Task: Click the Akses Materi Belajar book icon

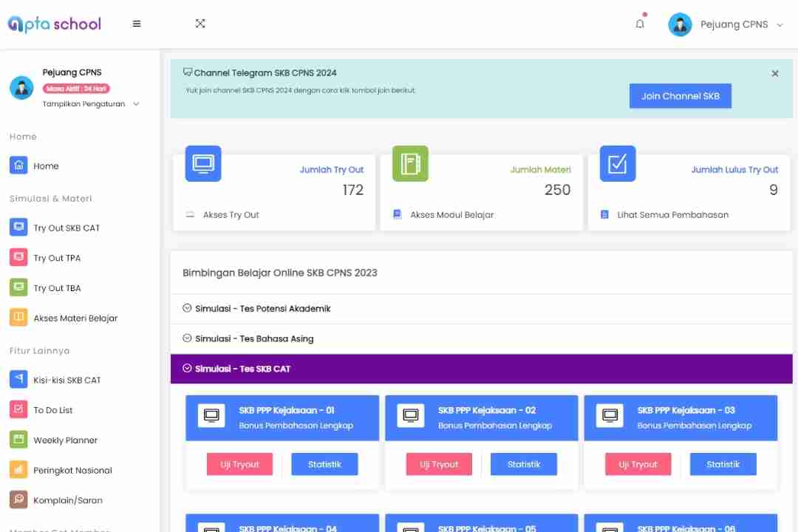Action: click(18, 317)
